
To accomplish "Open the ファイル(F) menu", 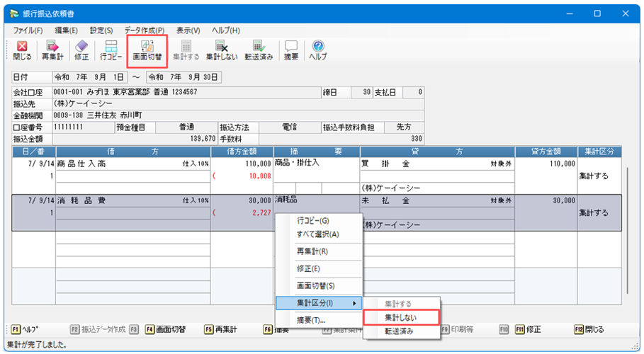I will [x=28, y=30].
